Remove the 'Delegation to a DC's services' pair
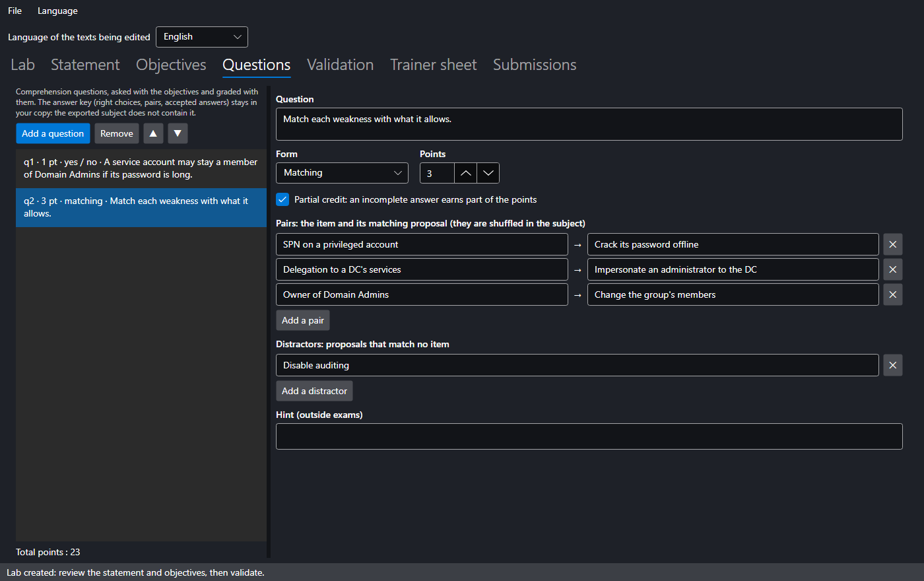The width and height of the screenshot is (924, 581). 892,269
